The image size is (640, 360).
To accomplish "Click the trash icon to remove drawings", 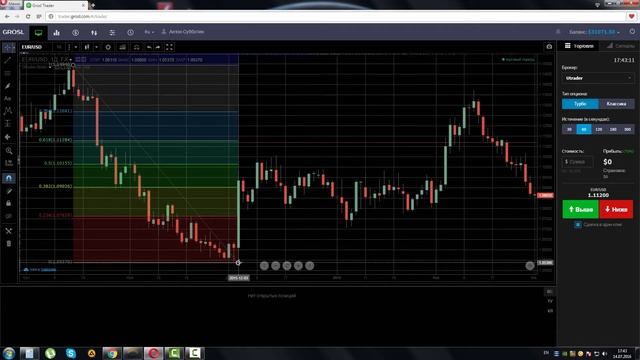I will 9,244.
